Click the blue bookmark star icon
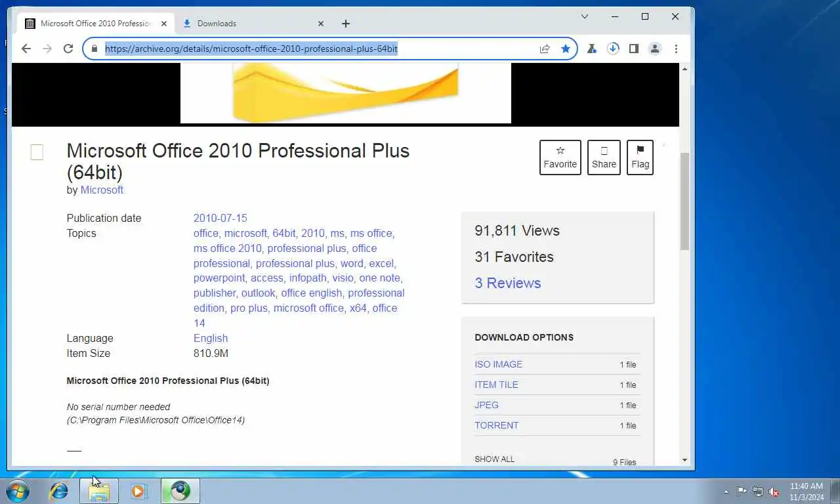The width and height of the screenshot is (840, 504). [x=565, y=49]
